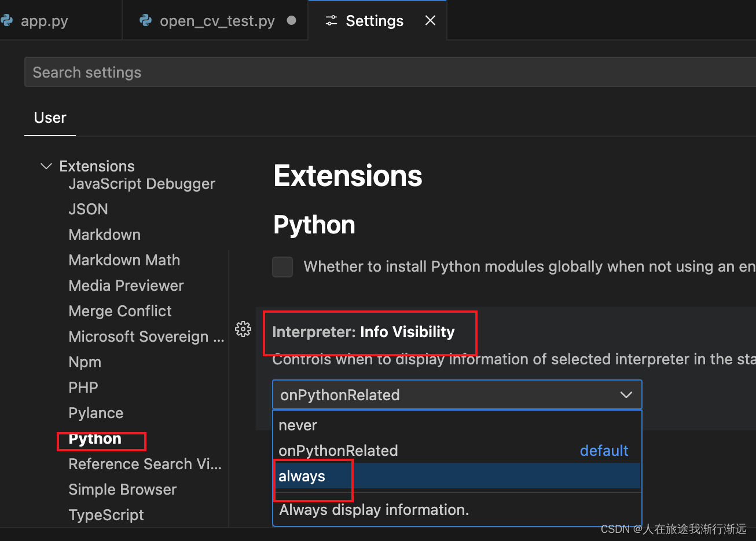Screen dimensions: 756x541
Task: Open Merge Conflict extension settings
Action: [x=120, y=311]
